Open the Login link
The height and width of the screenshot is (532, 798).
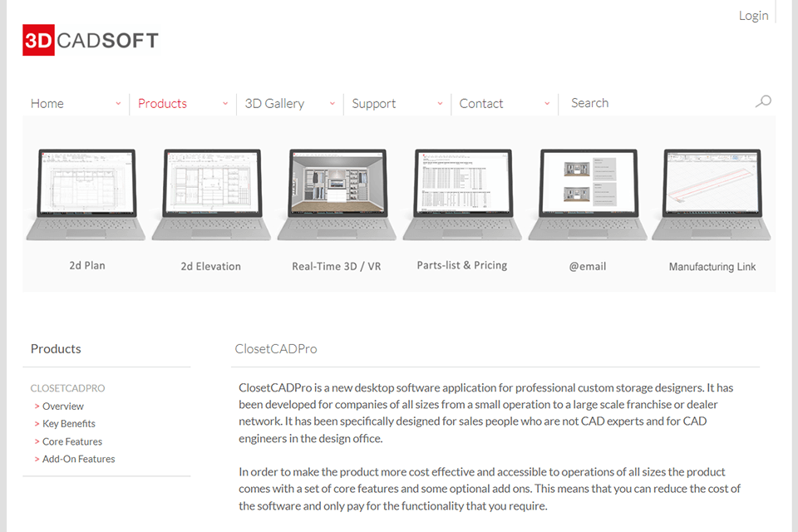tap(753, 16)
